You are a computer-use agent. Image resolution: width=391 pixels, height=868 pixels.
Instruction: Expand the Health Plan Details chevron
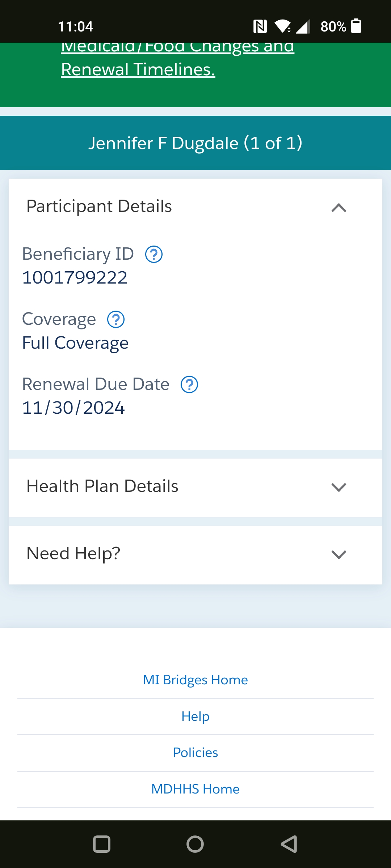[x=339, y=487]
